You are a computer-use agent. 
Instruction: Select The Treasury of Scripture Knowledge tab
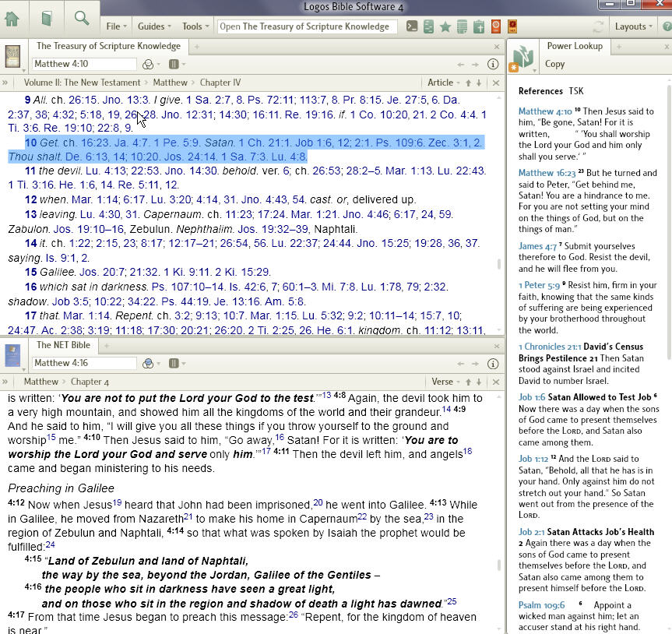coord(108,46)
